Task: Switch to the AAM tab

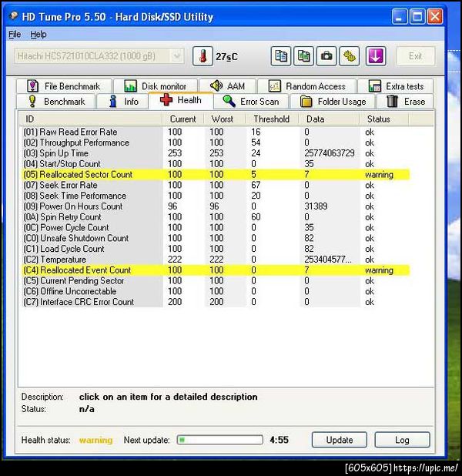Action: (x=228, y=86)
